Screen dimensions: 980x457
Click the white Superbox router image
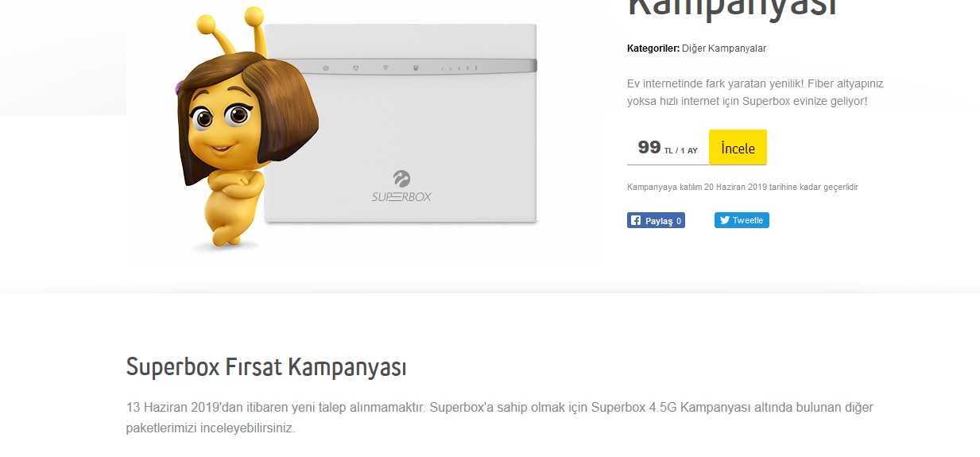[401, 124]
